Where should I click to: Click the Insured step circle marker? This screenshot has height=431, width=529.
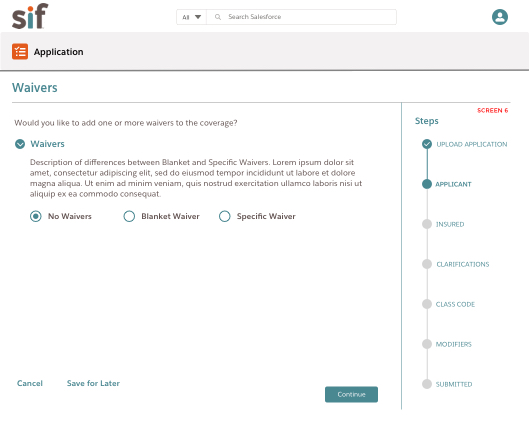pyautogui.click(x=427, y=224)
